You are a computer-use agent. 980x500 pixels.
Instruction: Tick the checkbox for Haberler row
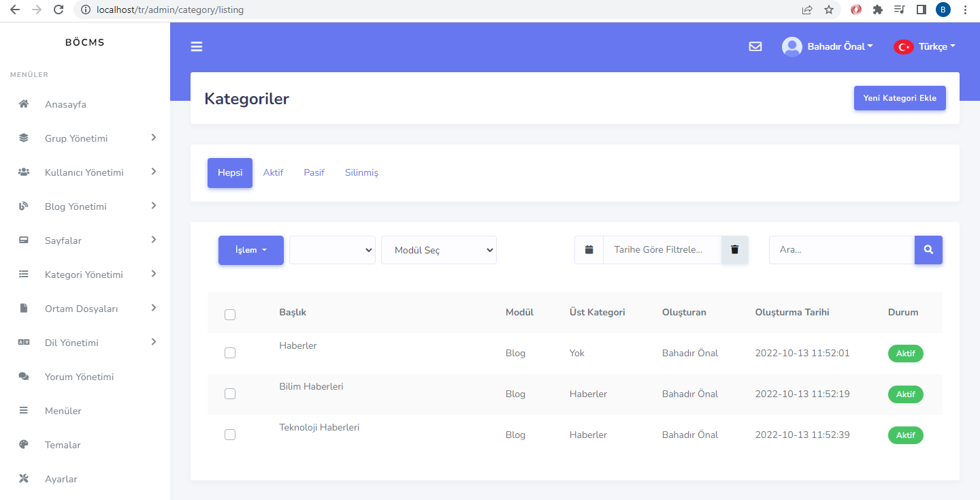tap(230, 353)
